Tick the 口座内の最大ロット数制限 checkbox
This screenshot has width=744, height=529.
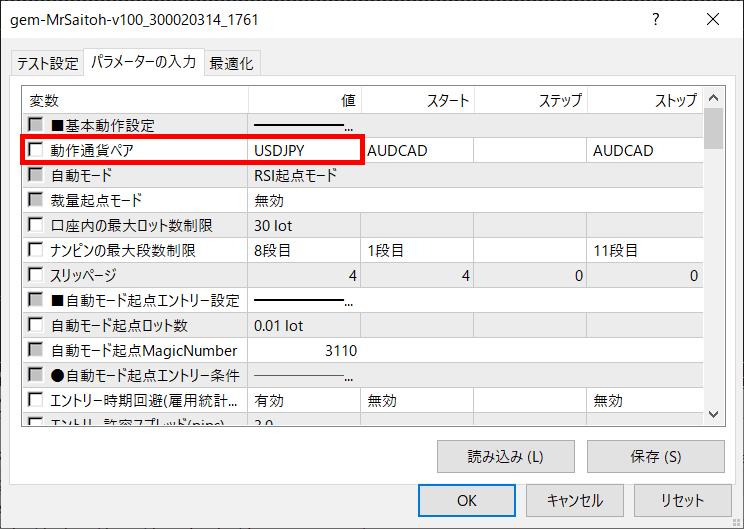(36, 225)
